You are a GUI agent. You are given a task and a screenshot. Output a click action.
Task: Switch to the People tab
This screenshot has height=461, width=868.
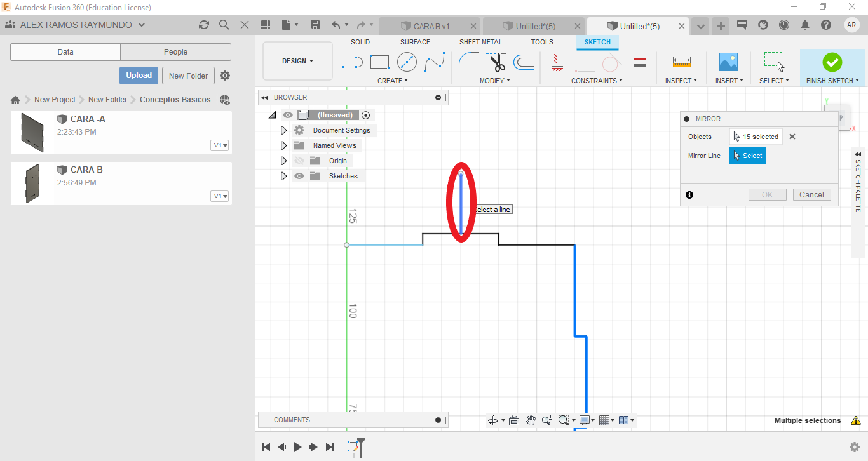(175, 52)
